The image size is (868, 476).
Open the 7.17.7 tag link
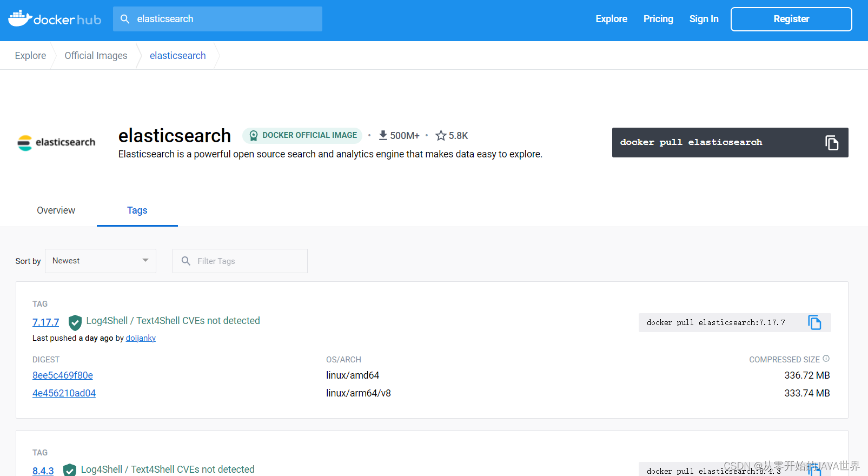pyautogui.click(x=46, y=322)
